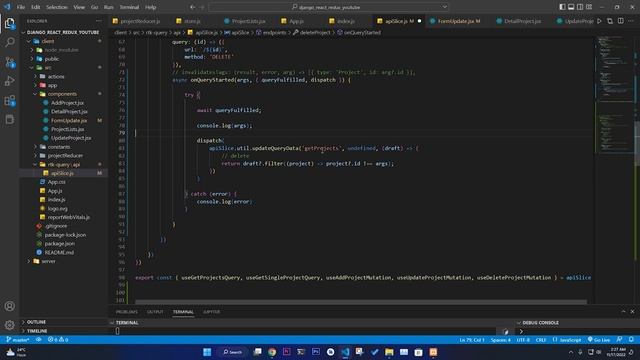This screenshot has width=640, height=360.
Task: Switch to the index.js editor tab
Action: coord(345,21)
